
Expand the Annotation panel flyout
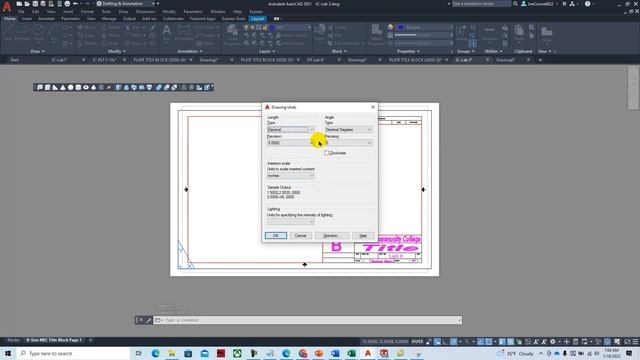pyautogui.click(x=190, y=51)
